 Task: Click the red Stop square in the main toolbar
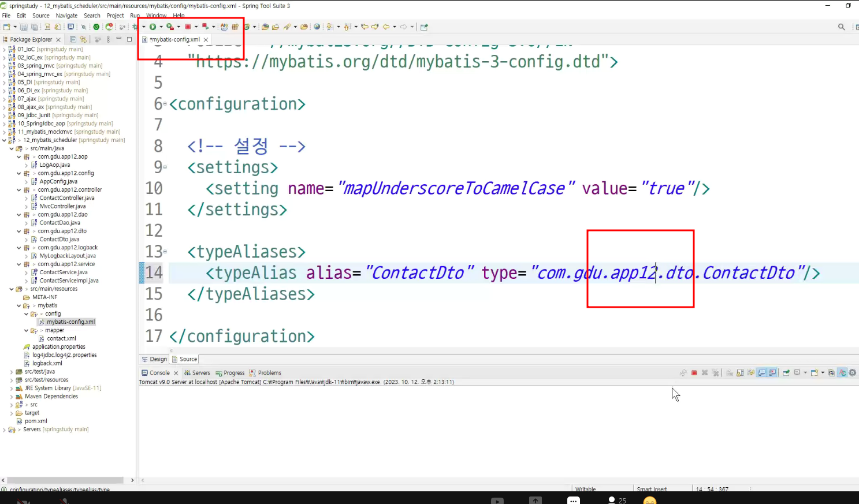188,27
